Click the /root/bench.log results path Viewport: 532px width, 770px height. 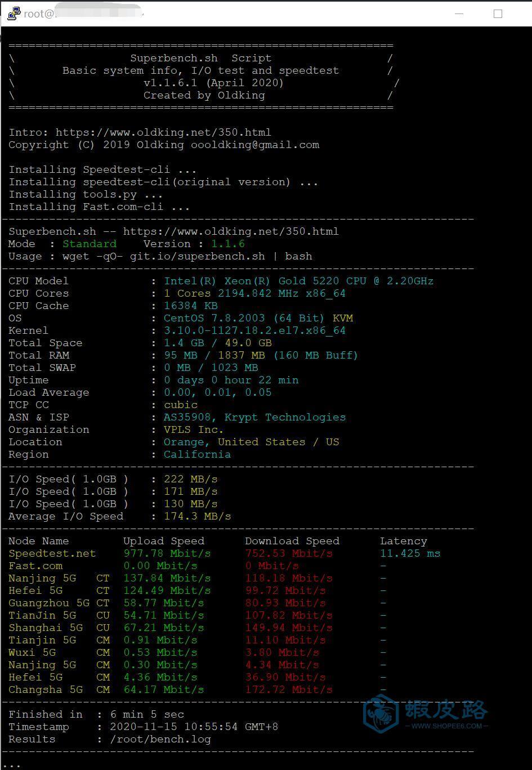[160, 739]
